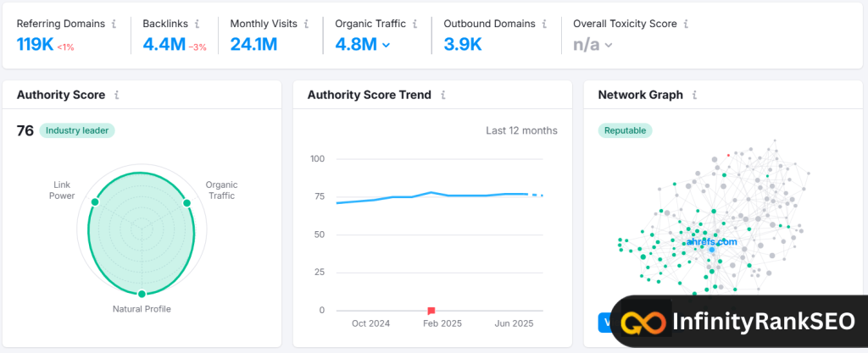This screenshot has width=868, height=353.
Task: Click the Link Power point on radar chart
Action: pyautogui.click(x=95, y=201)
